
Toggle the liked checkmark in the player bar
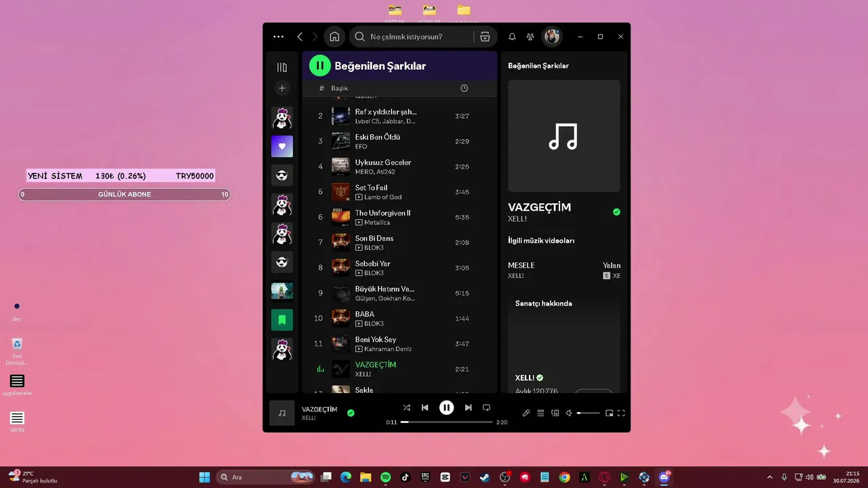(x=351, y=413)
